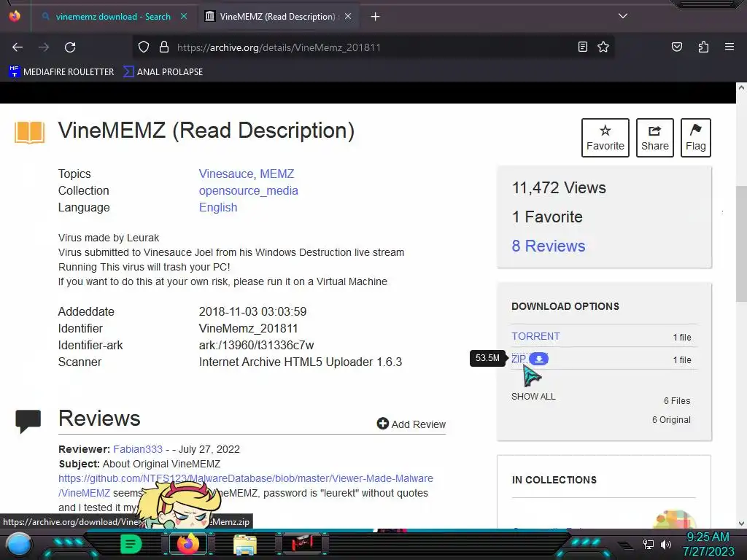
Task: Click the Add Review plus link
Action: [411, 424]
